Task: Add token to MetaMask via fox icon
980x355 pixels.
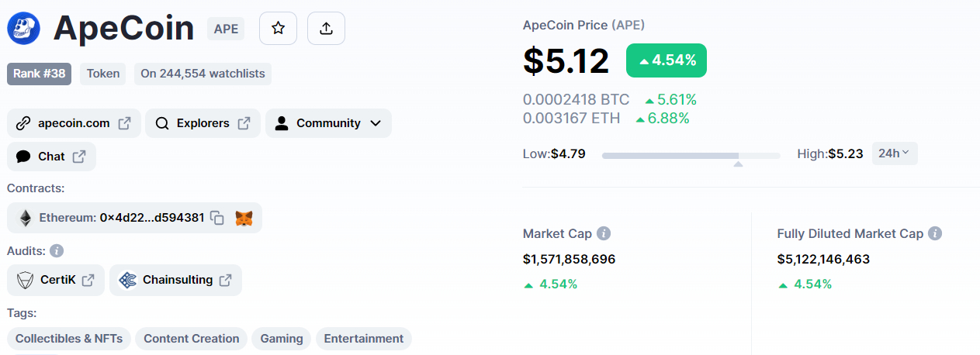Action: pyautogui.click(x=244, y=218)
